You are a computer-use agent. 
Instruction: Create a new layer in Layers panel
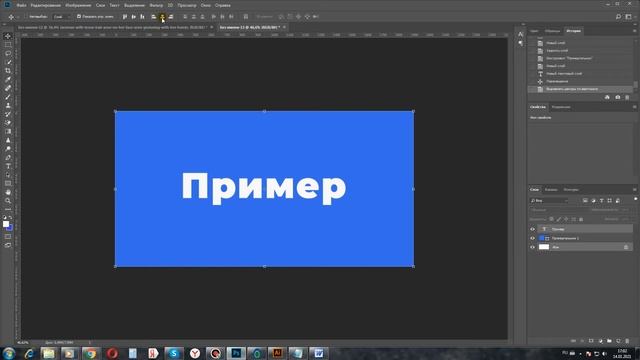[618, 341]
